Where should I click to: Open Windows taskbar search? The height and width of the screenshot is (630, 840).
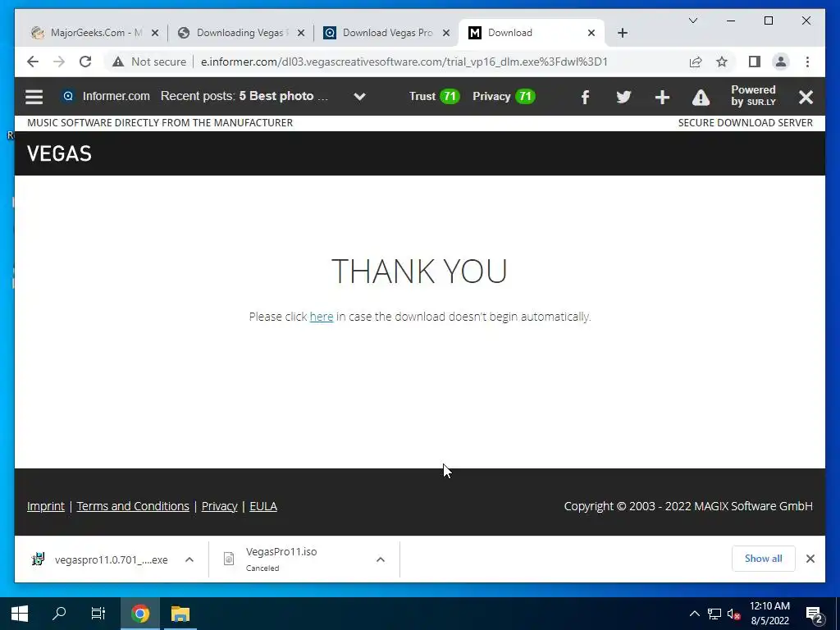point(59,614)
